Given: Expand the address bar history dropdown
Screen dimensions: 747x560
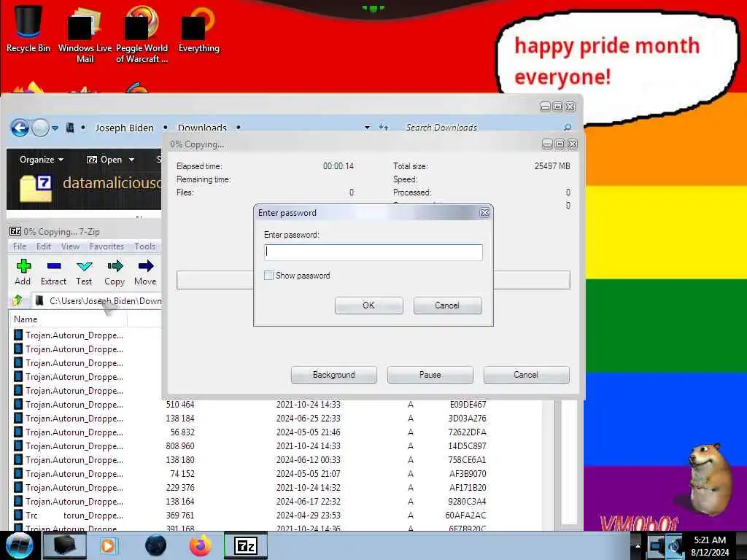Looking at the screenshot, I should (367, 128).
